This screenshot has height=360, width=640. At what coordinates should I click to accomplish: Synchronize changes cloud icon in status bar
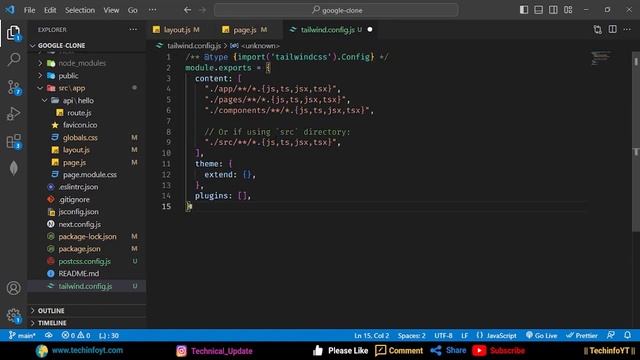(49, 336)
